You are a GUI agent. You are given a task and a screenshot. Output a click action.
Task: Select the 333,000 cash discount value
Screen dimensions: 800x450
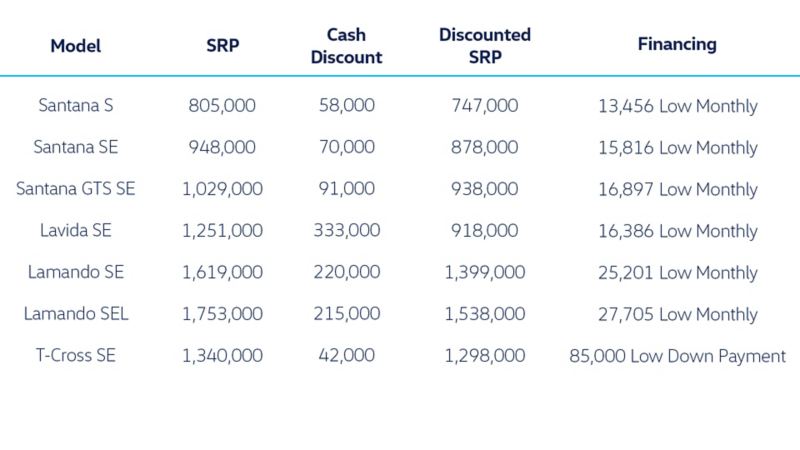[x=347, y=231]
